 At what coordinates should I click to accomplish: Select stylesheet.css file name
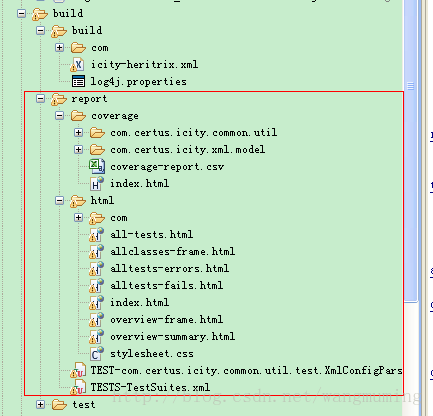pyautogui.click(x=152, y=353)
